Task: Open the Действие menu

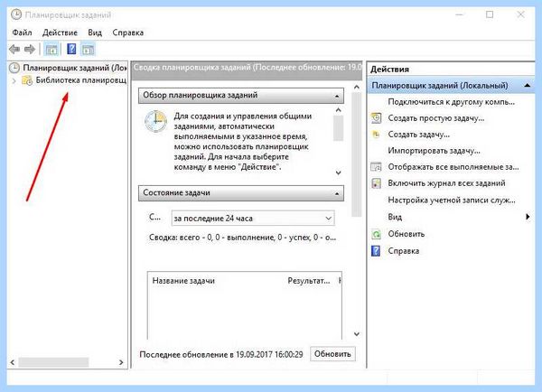Action: click(60, 33)
